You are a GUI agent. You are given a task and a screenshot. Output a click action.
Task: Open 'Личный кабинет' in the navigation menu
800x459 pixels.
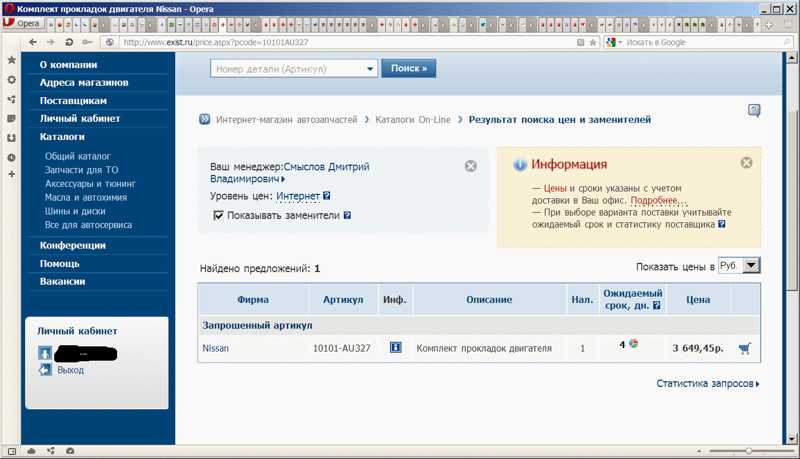80,118
